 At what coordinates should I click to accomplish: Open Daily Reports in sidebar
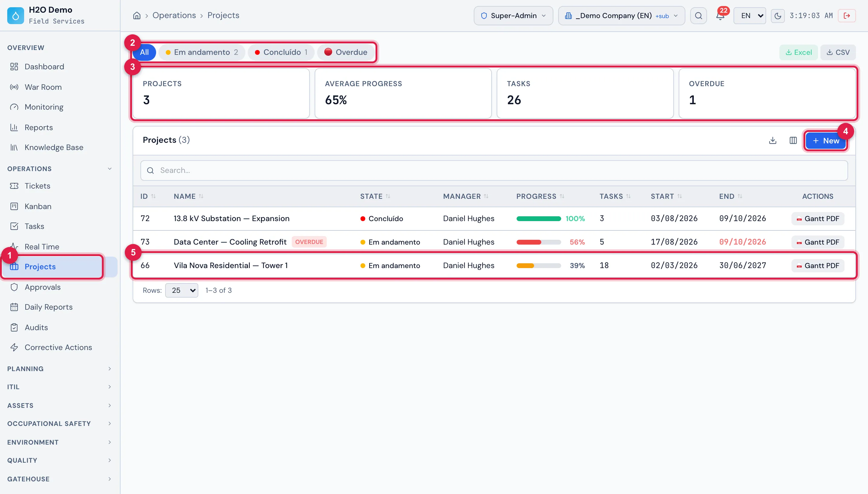[49, 307]
